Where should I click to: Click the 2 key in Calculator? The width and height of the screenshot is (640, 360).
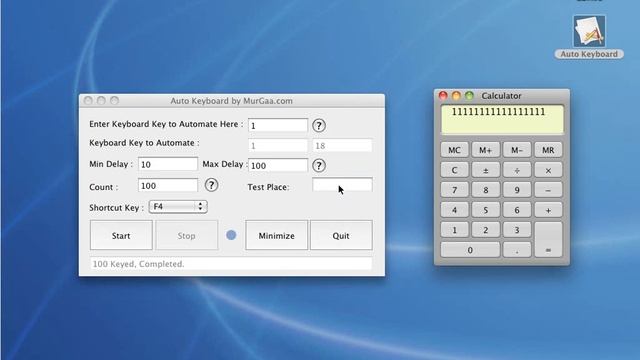485,230
